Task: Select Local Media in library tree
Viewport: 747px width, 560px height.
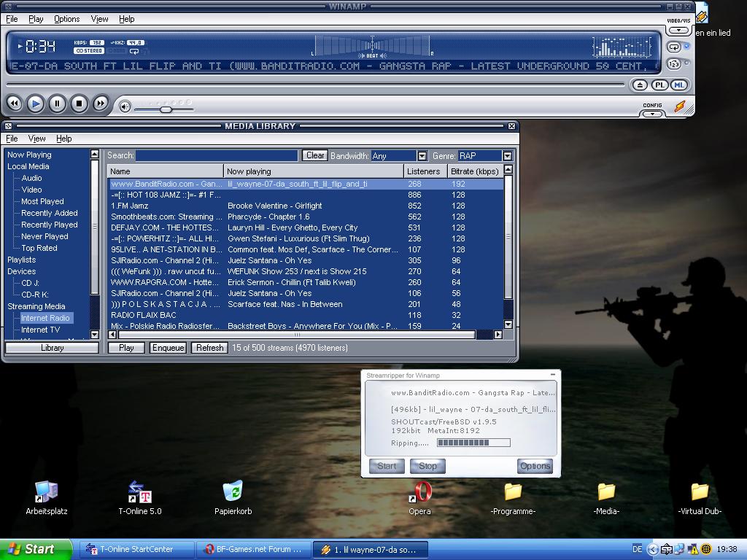Action: (28, 166)
